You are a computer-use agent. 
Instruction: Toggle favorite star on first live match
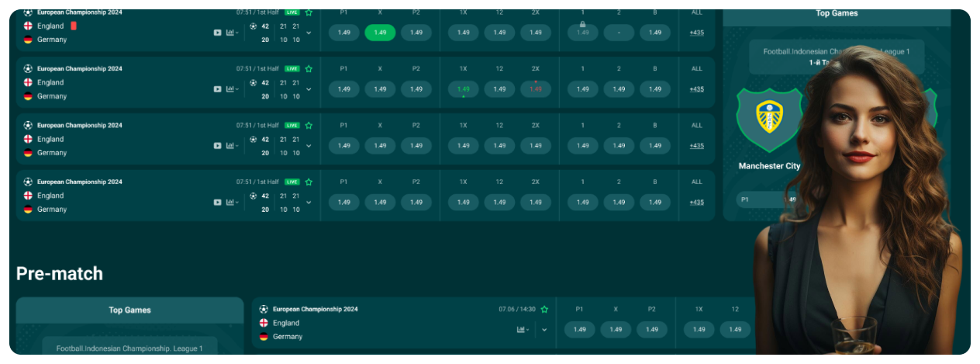coord(309,12)
